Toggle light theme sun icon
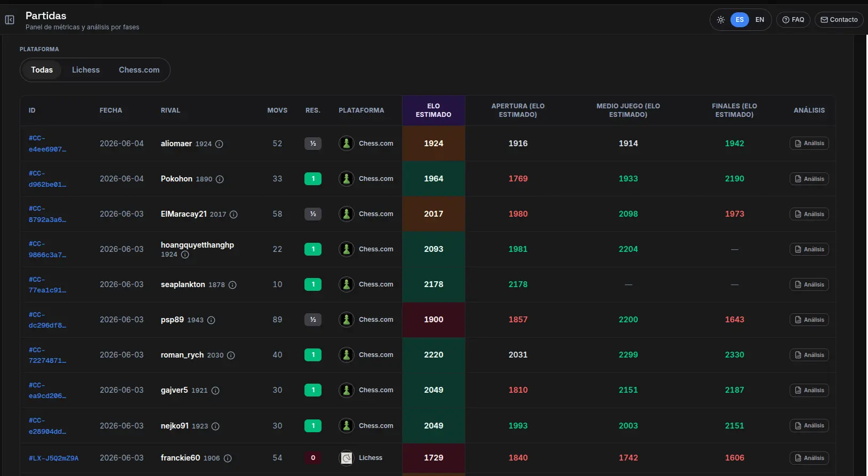868x476 pixels. point(721,20)
